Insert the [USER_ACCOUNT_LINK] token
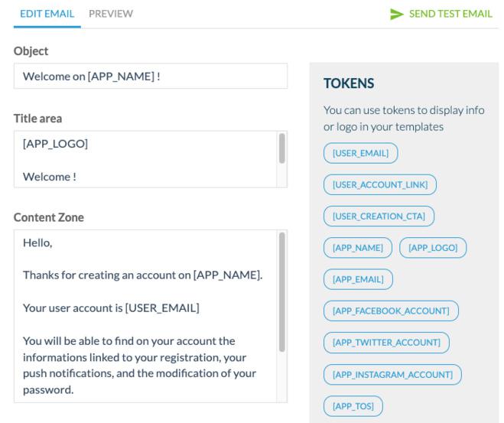This screenshot has width=504, height=423. [380, 185]
